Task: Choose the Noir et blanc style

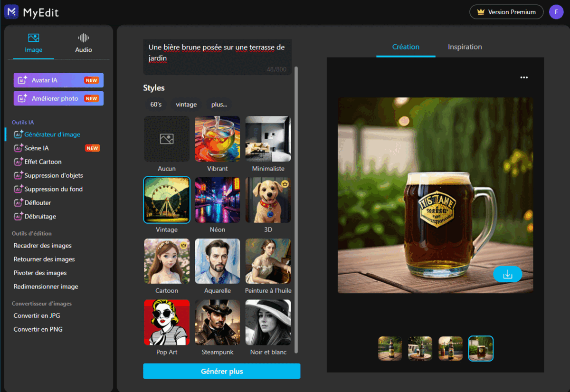Action: pyautogui.click(x=268, y=322)
